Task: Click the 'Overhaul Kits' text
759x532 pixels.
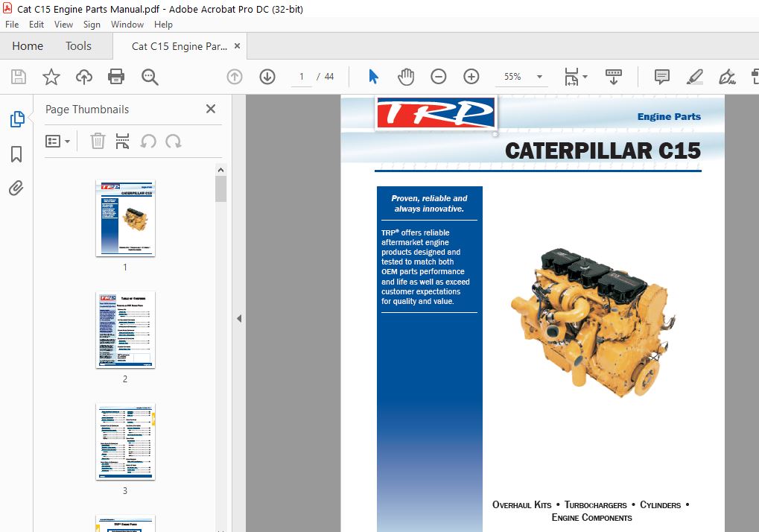Action: tap(522, 505)
